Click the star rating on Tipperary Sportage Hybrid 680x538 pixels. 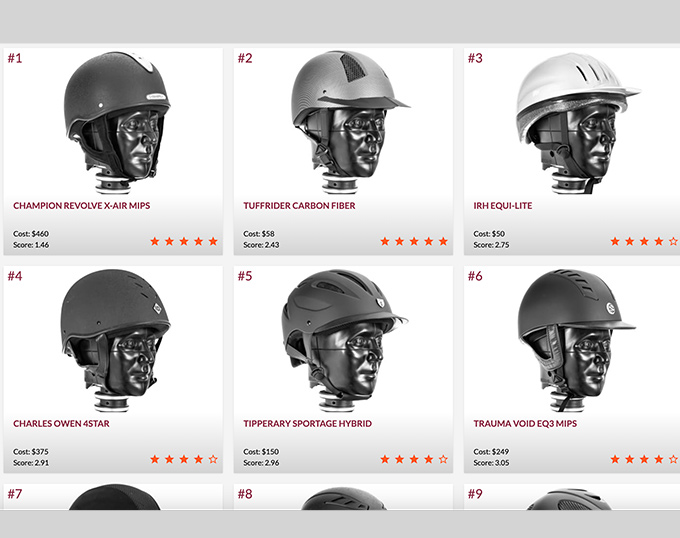pyautogui.click(x=414, y=460)
